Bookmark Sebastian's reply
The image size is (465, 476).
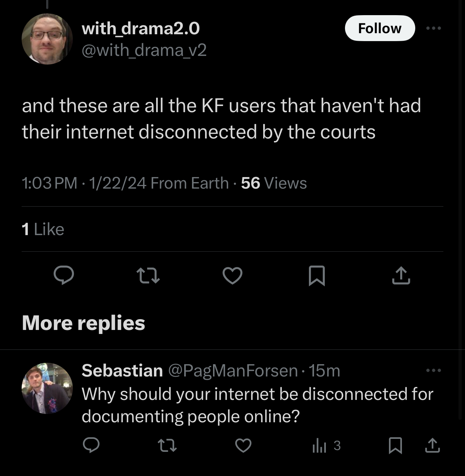(x=395, y=445)
